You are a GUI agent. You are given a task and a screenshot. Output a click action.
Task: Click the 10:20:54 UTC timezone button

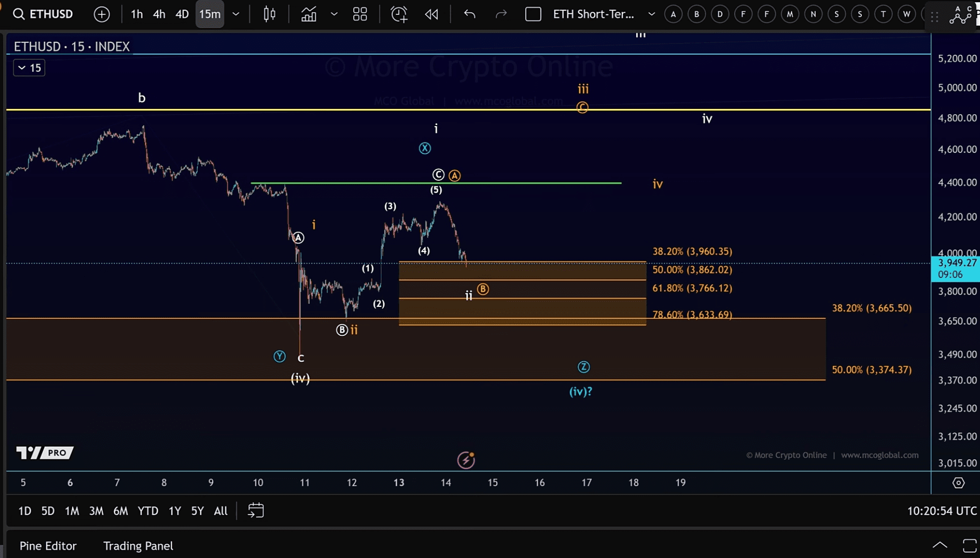(x=941, y=510)
